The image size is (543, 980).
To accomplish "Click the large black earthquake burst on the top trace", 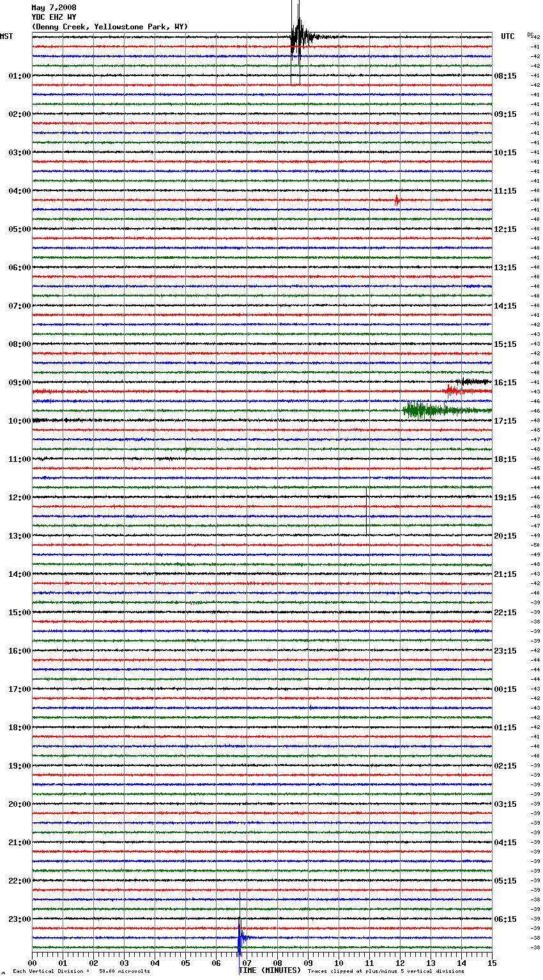I will tap(300, 38).
